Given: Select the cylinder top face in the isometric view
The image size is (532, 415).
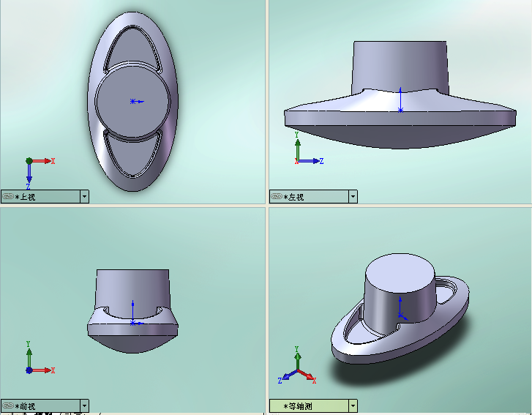Looking at the screenshot, I should (x=400, y=273).
